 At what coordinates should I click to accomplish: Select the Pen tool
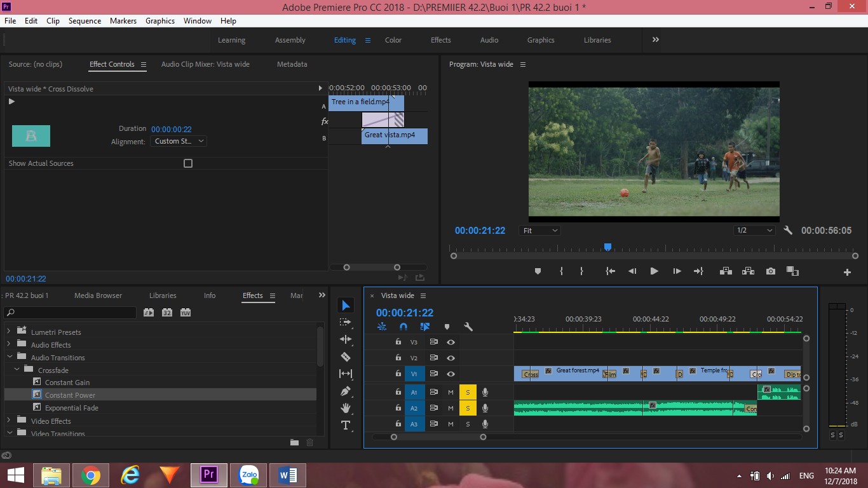pos(346,391)
